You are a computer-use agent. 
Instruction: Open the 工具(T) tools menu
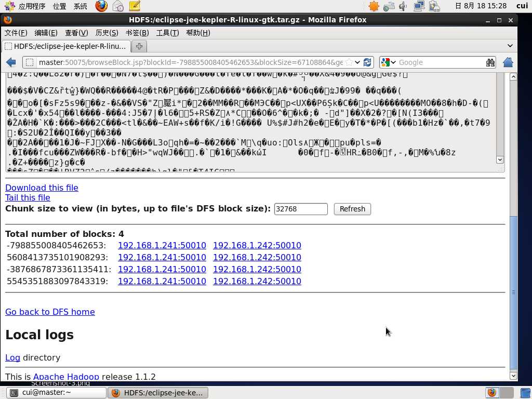167,33
